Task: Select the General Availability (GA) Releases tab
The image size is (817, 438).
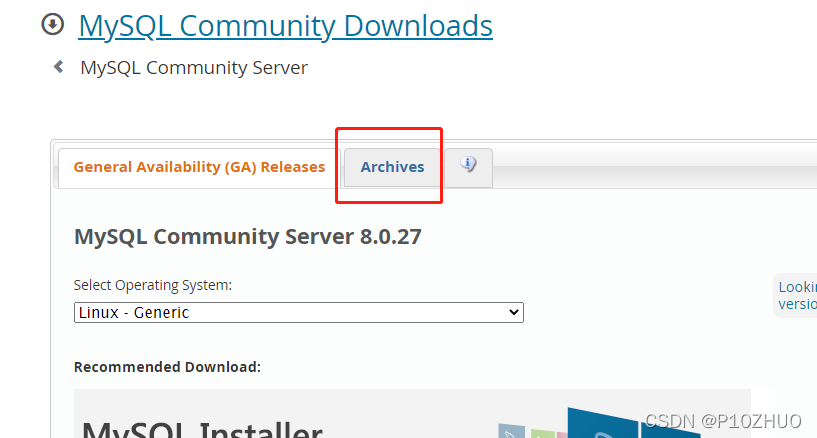Action: point(199,168)
